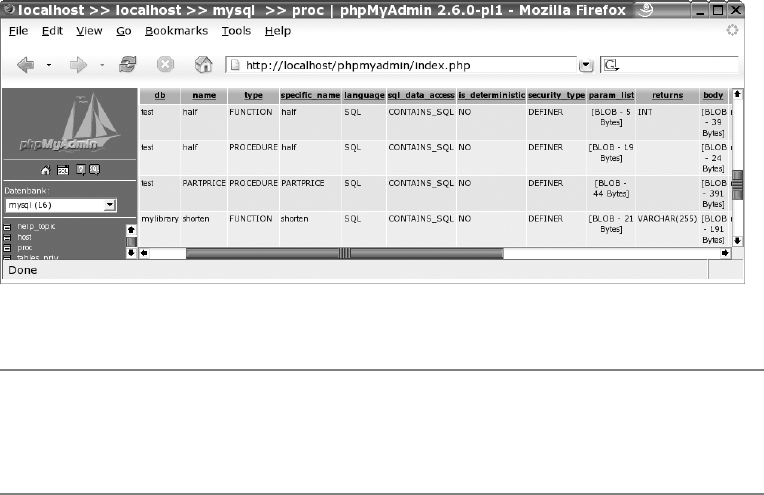Image resolution: width=764 pixels, height=495 pixels.
Task: Click the Stop loading icon
Action: click(x=165, y=64)
